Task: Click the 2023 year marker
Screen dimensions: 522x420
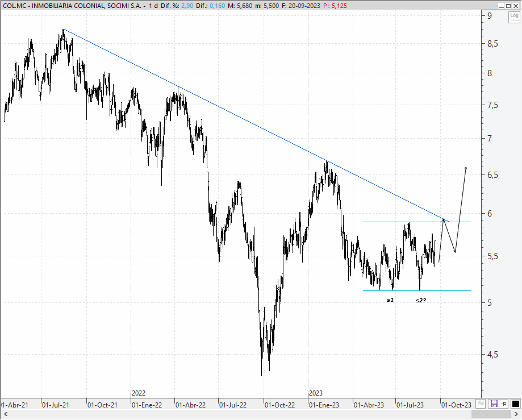Action: pos(316,393)
